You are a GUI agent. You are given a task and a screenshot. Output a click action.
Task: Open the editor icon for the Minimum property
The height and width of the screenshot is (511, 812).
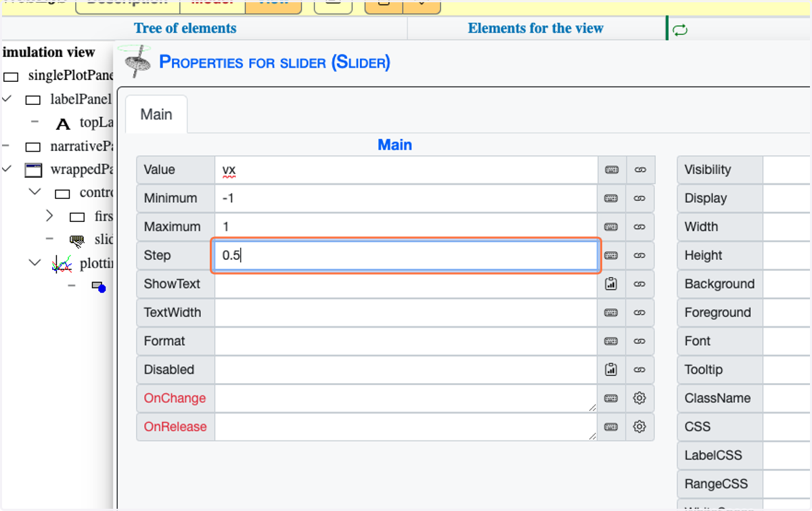click(612, 198)
